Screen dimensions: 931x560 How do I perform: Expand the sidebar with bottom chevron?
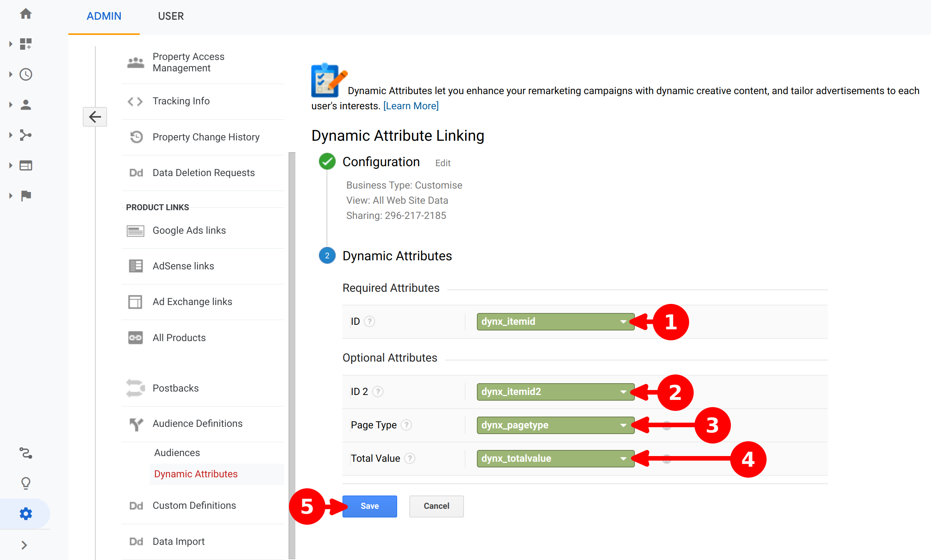click(24, 545)
